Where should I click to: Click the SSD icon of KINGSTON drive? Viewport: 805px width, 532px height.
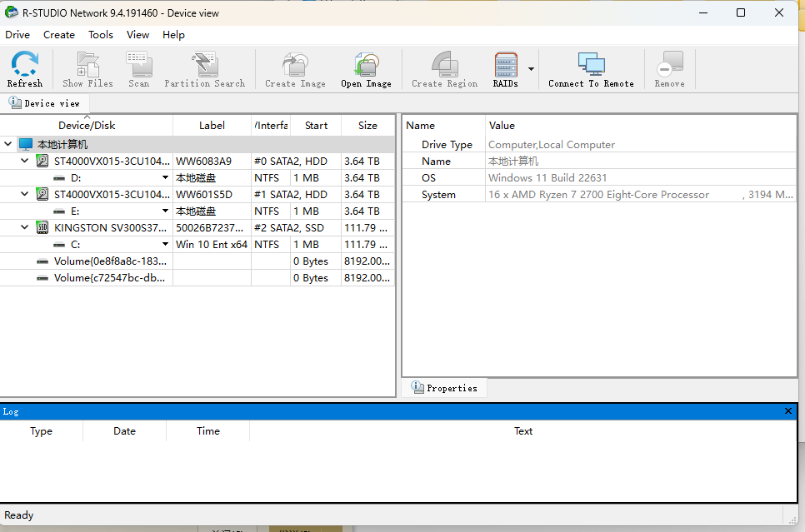click(42, 227)
